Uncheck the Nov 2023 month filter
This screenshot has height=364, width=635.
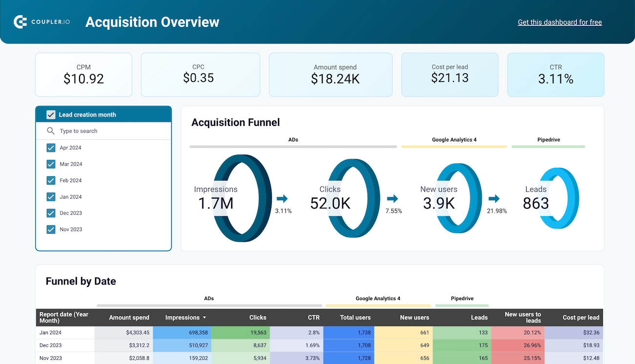pos(51,229)
